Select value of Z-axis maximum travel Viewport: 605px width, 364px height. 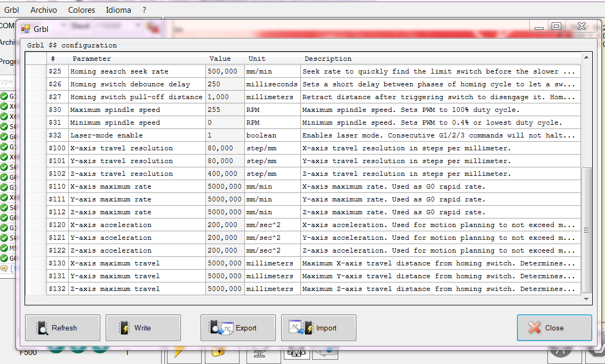[225, 289]
